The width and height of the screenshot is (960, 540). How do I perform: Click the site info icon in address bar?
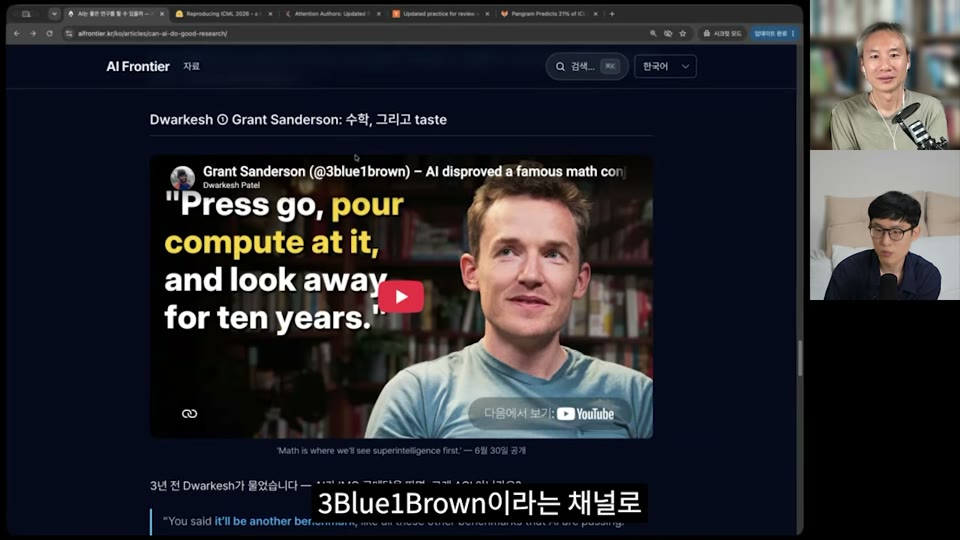coord(69,34)
